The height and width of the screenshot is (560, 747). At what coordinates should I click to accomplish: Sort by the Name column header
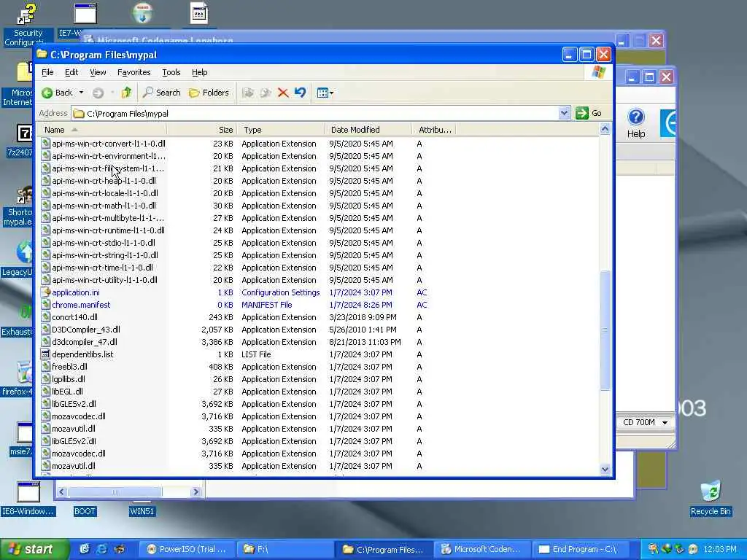tap(102, 130)
